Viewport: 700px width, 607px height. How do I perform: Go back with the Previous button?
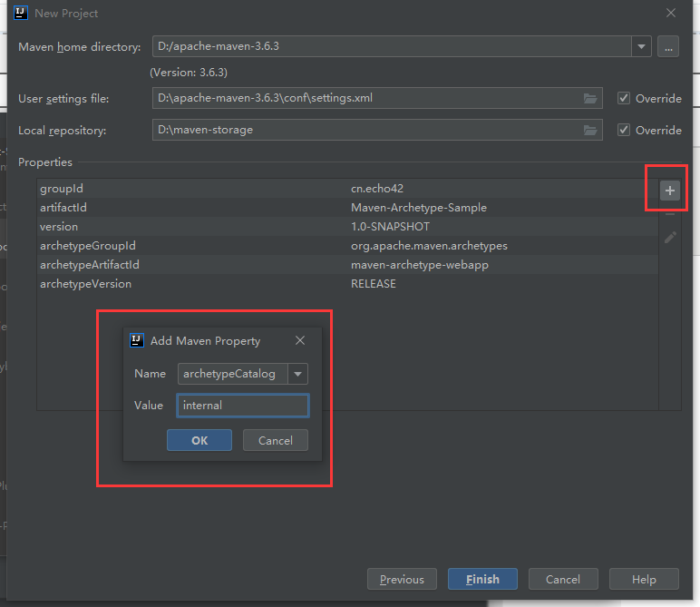pyautogui.click(x=402, y=579)
